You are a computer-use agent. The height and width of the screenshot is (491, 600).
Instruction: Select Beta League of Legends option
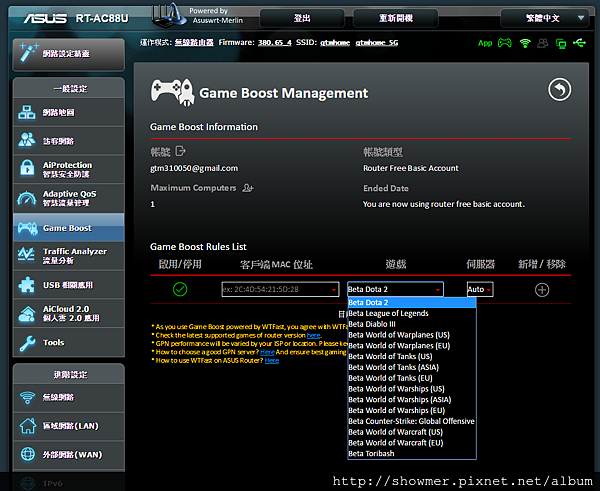tap(412, 313)
